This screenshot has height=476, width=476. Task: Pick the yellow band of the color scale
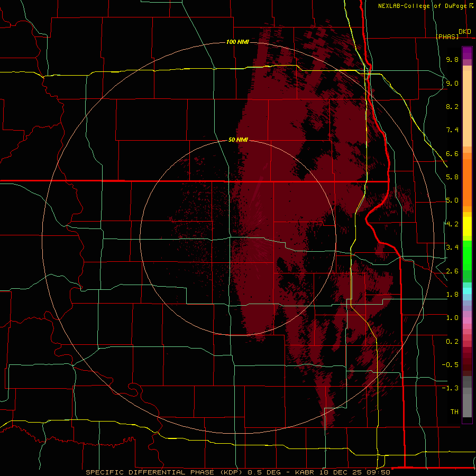point(467,226)
